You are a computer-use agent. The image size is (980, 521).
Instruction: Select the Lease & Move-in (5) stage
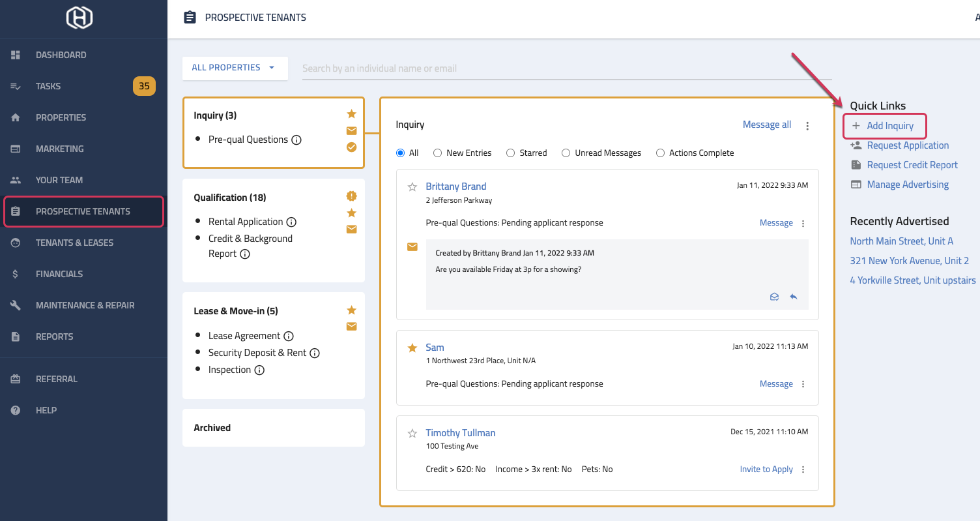click(x=274, y=346)
